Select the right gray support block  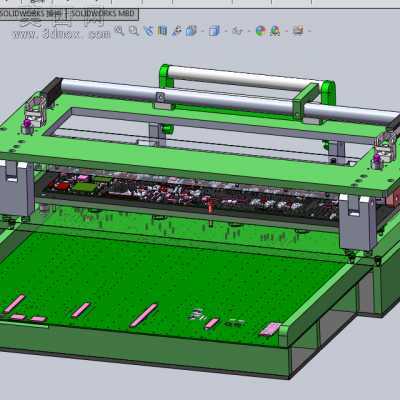[x=357, y=223]
